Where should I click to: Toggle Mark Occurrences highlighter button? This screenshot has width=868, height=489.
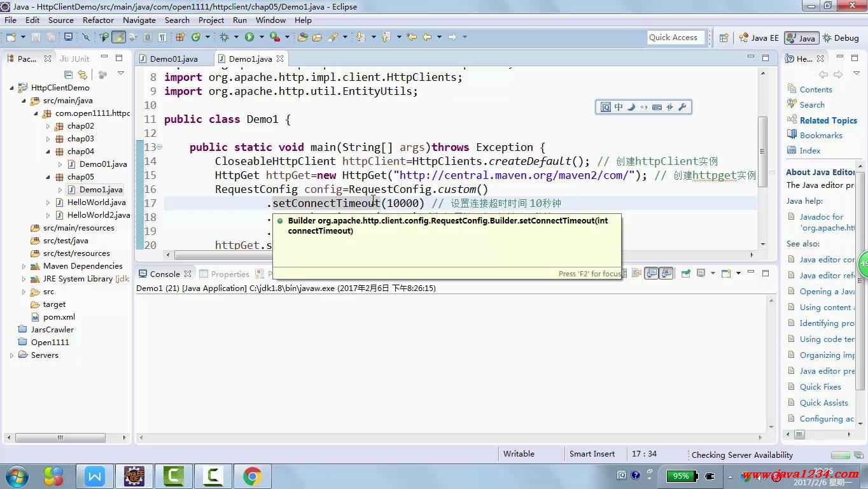click(118, 37)
